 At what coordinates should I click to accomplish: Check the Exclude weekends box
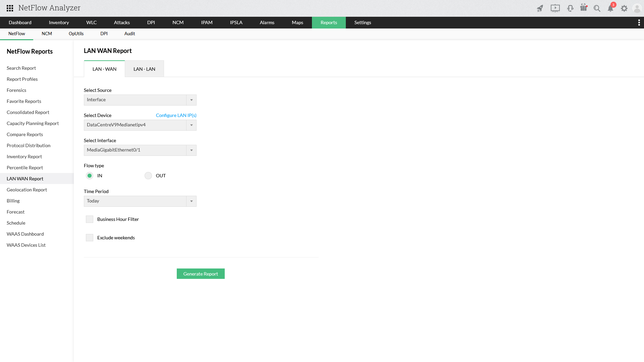[90, 238]
